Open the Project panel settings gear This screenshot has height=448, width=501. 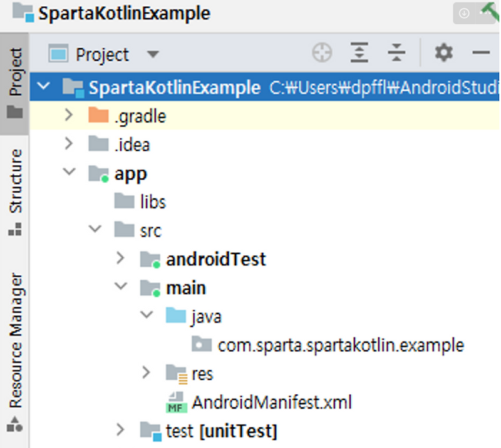pyautogui.click(x=443, y=53)
